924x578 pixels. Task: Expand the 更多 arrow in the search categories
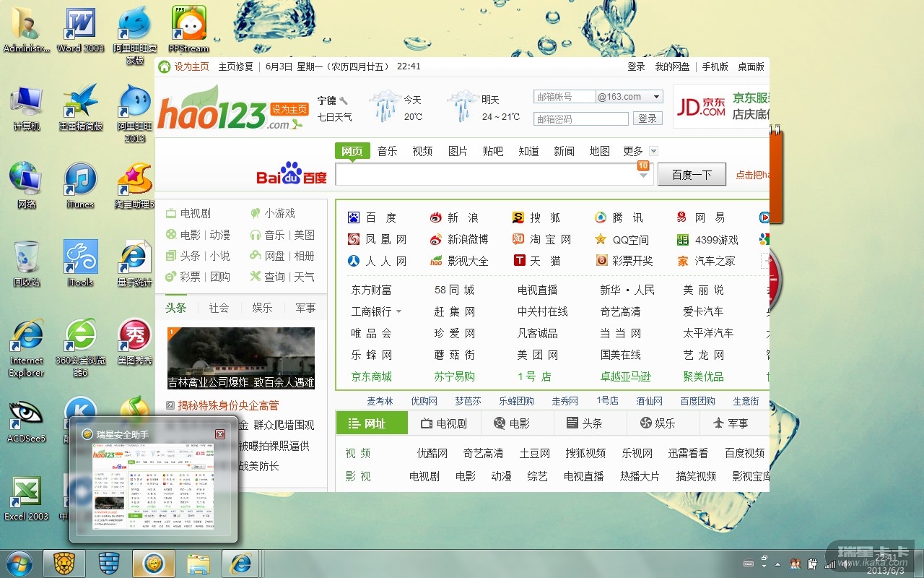point(653,151)
